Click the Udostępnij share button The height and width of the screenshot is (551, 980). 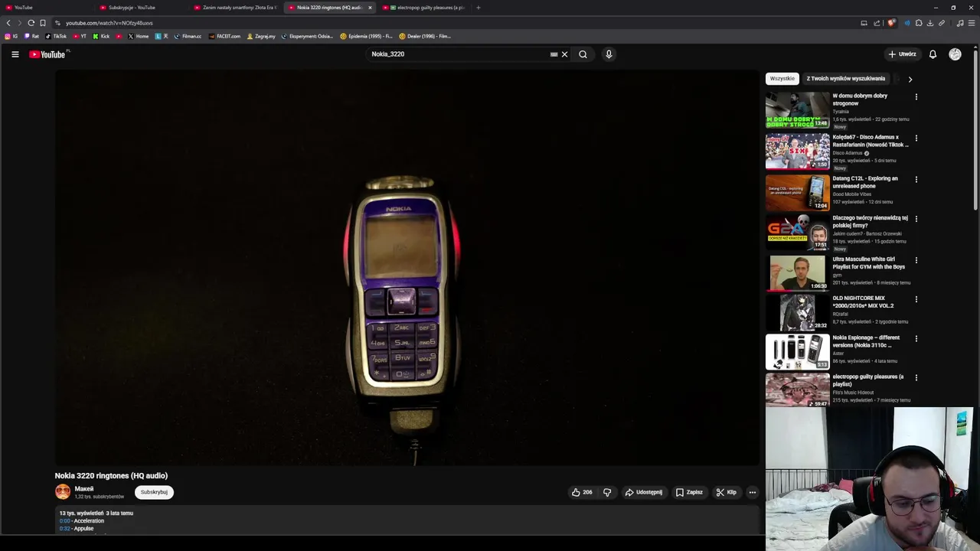point(643,492)
